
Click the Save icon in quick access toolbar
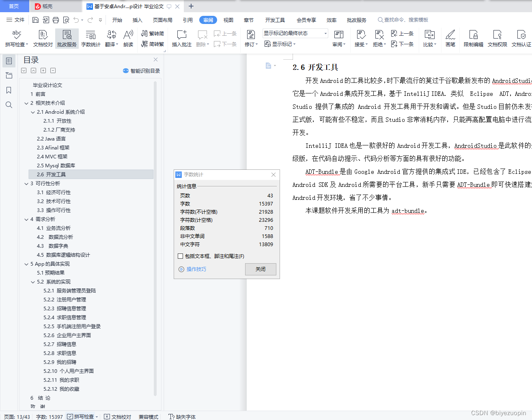point(35,20)
